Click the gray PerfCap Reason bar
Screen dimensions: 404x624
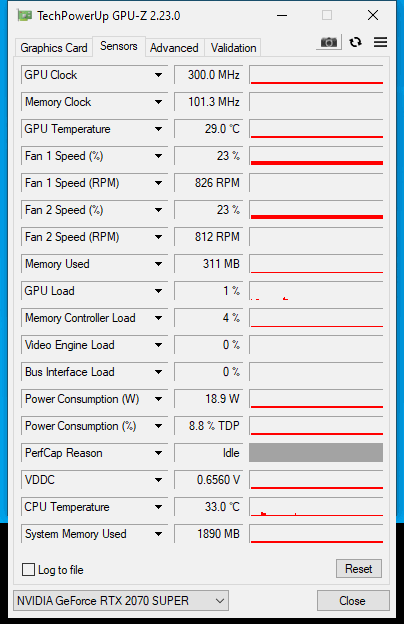pos(316,453)
